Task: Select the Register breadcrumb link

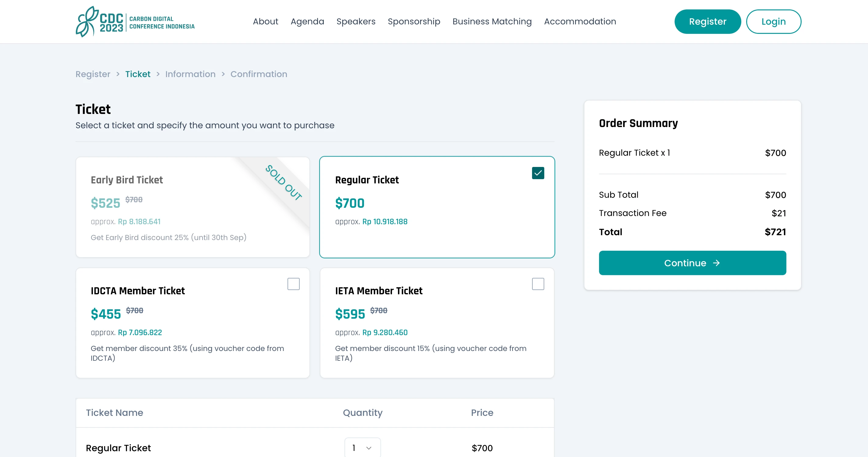Action: click(93, 74)
